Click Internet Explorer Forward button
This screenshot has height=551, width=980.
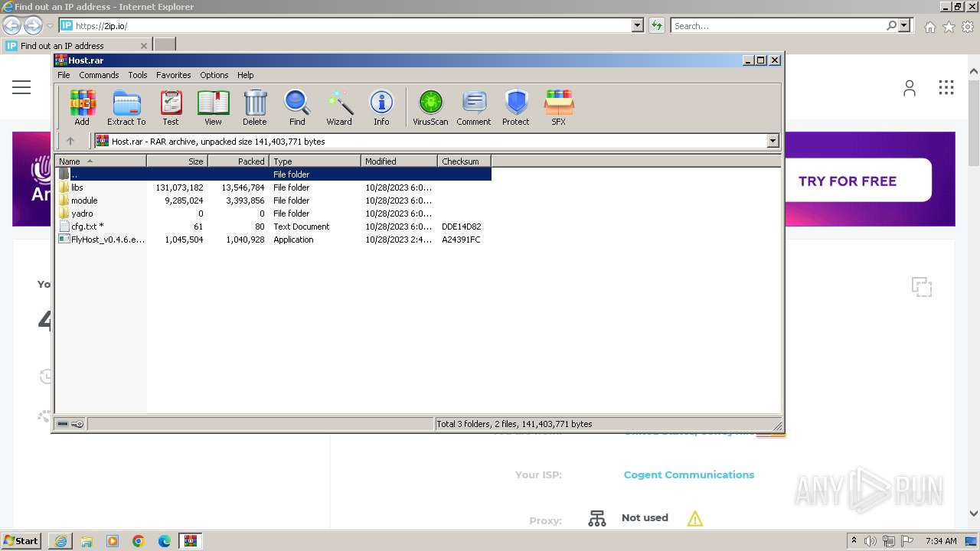[33, 25]
